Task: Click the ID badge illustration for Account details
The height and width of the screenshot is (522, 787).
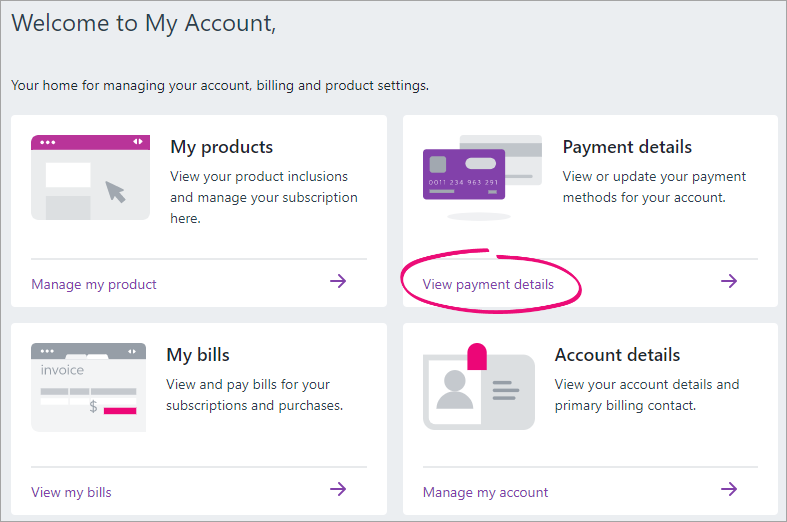Action: (x=478, y=388)
